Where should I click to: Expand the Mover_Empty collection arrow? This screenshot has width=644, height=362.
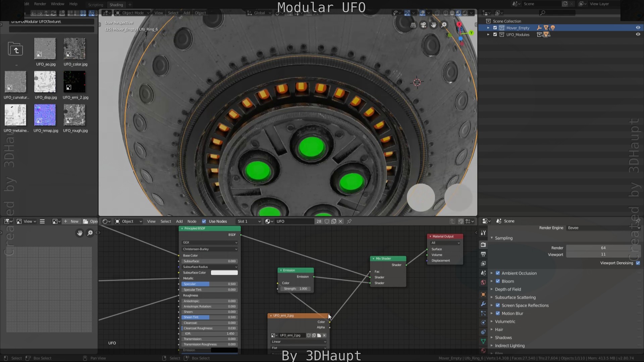click(x=488, y=28)
